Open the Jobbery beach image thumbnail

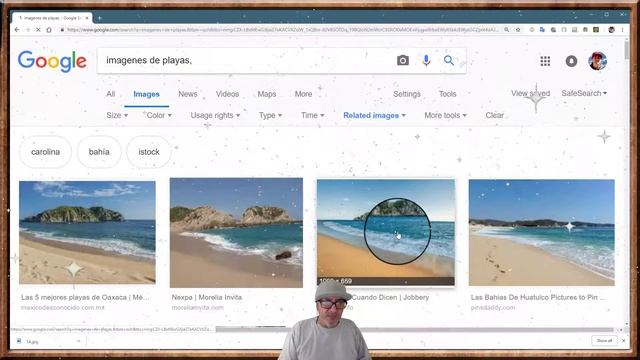pyautogui.click(x=386, y=232)
